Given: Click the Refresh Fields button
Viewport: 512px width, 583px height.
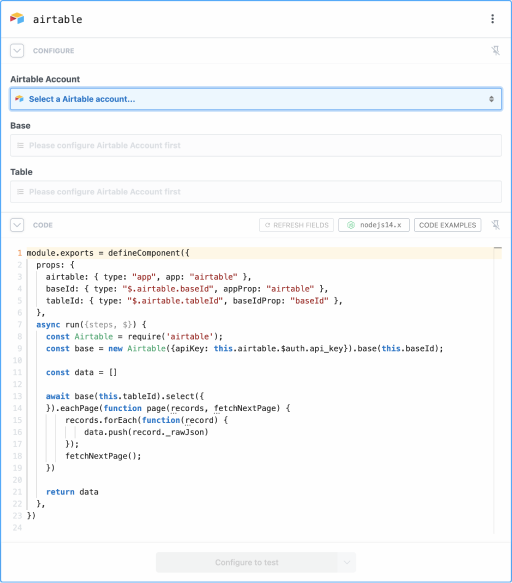Looking at the screenshot, I should coord(296,225).
